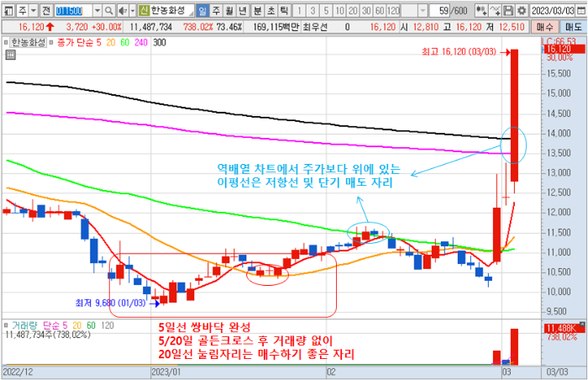Select the 주 weekly chart period
The image size is (588, 380).
click(216, 11)
